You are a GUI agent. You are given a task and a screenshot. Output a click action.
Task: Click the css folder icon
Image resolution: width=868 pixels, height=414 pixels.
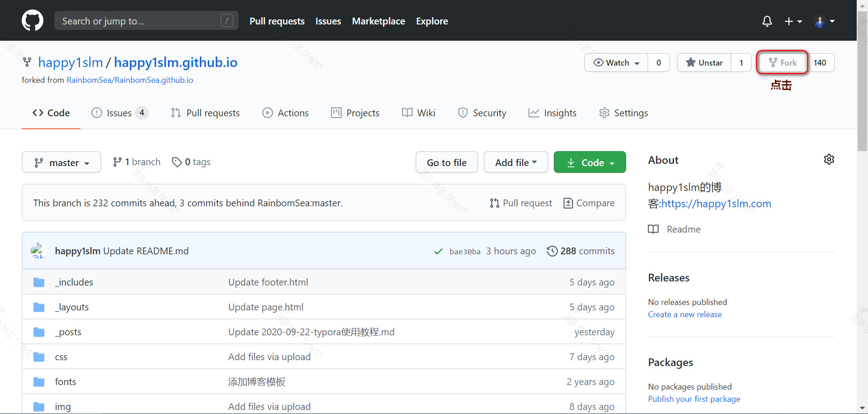coord(39,357)
